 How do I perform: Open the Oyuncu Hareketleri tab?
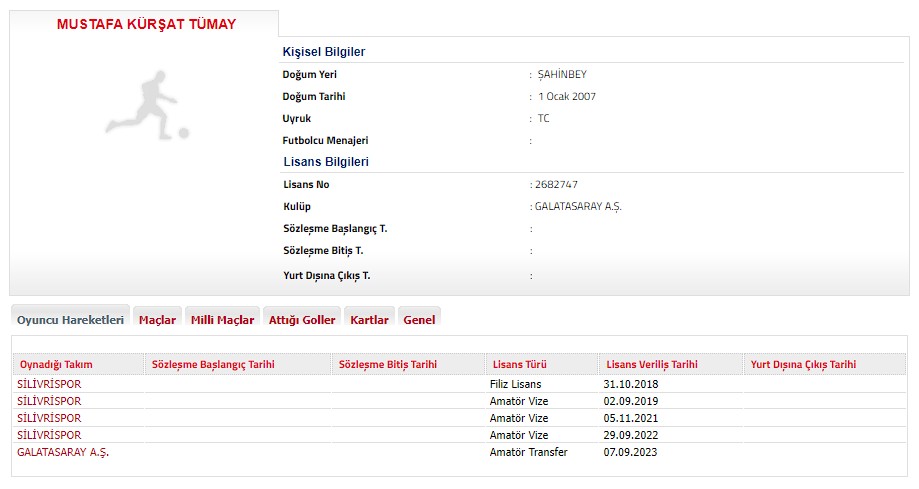point(71,320)
